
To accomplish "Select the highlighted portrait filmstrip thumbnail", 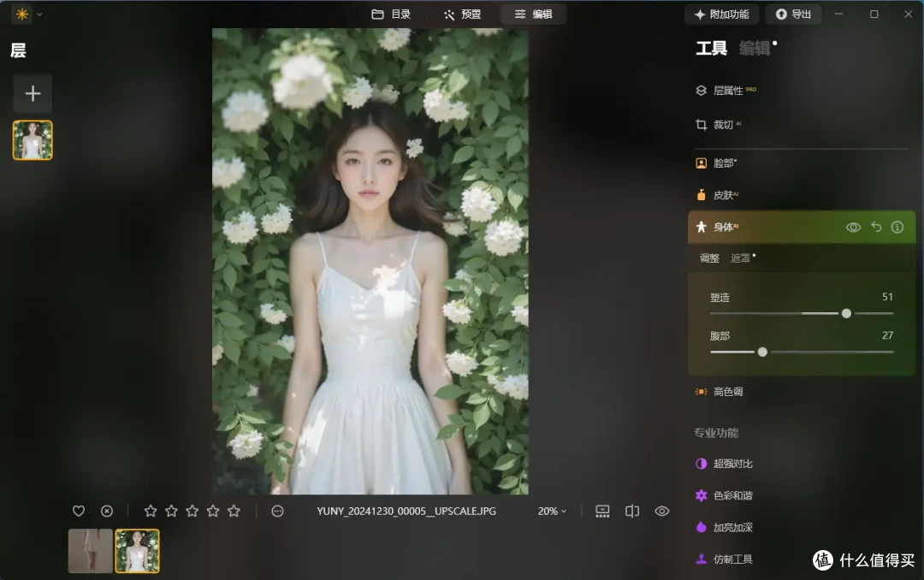I will point(137,551).
